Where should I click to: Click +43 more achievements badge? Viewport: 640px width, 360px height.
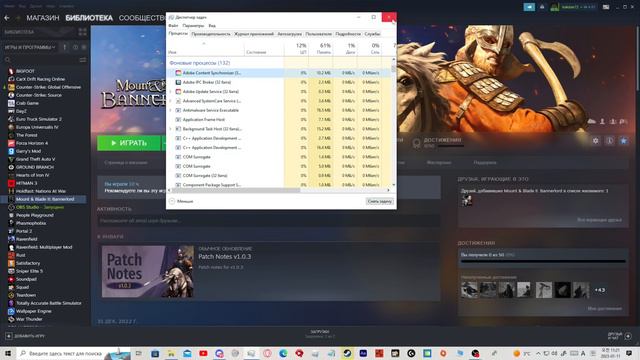600,290
